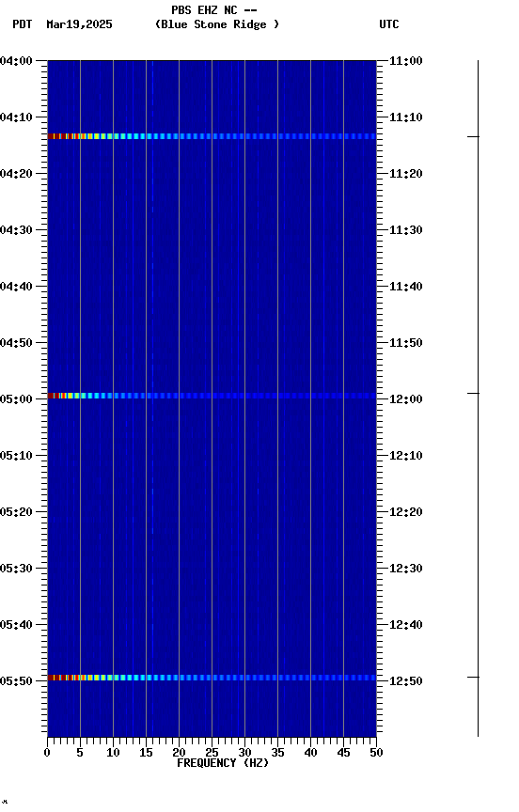Click the 'PDT' timezone label

click(23, 24)
